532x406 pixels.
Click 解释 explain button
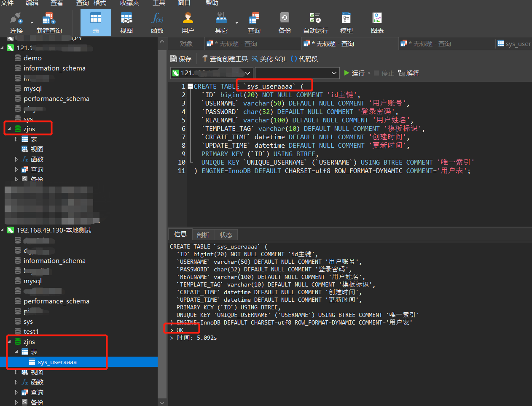pos(408,73)
